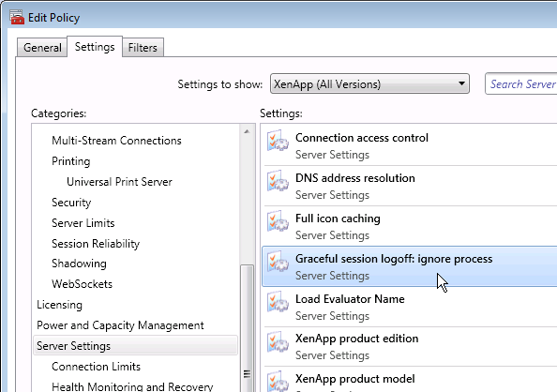Open the Filters tab
This screenshot has height=392, width=557.
(x=143, y=47)
